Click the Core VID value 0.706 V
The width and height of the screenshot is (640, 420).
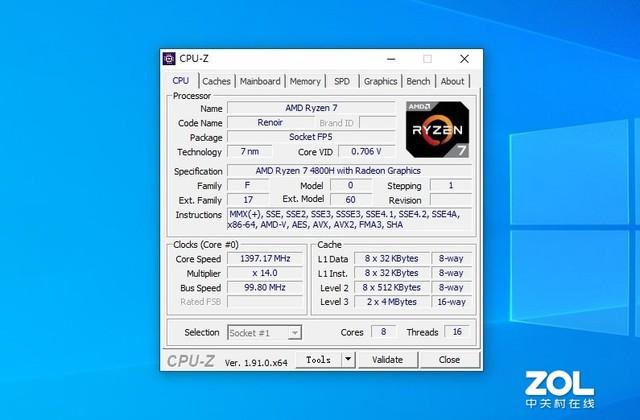[x=367, y=151]
